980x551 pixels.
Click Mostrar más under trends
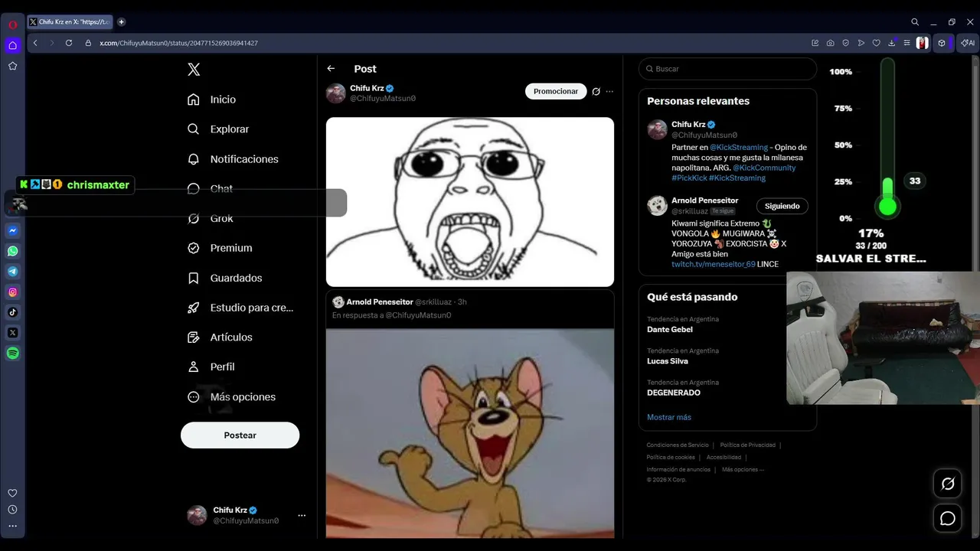669,417
